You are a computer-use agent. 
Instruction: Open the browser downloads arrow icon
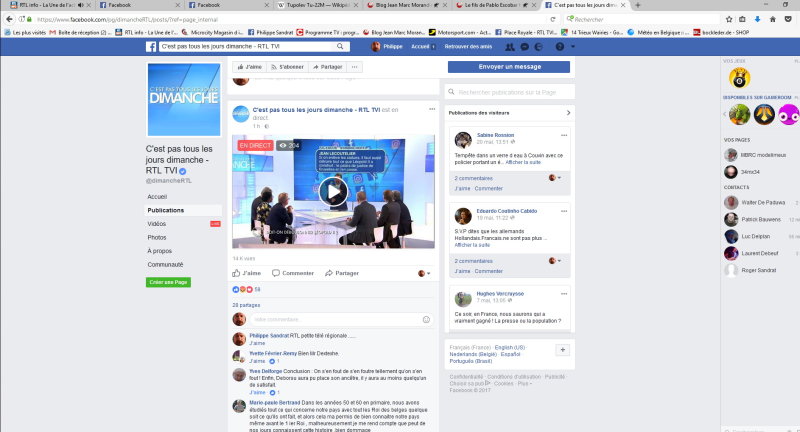click(x=757, y=19)
